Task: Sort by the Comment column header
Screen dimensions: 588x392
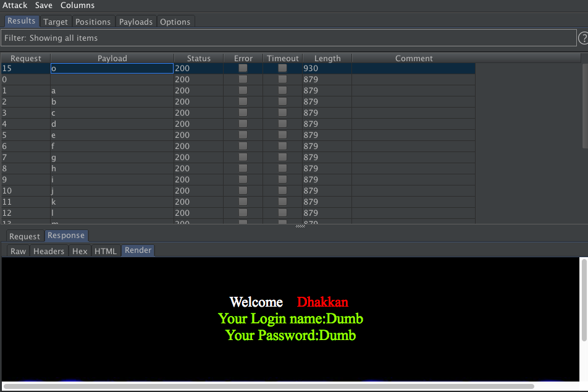Action: 414,58
